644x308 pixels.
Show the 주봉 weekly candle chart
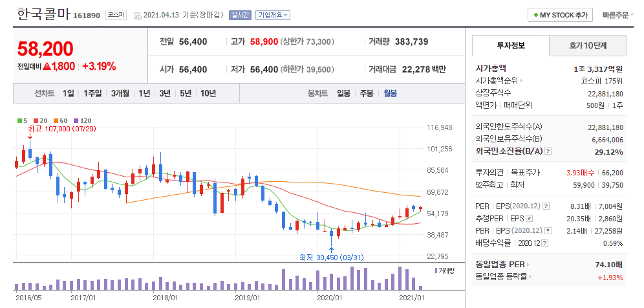coord(367,93)
